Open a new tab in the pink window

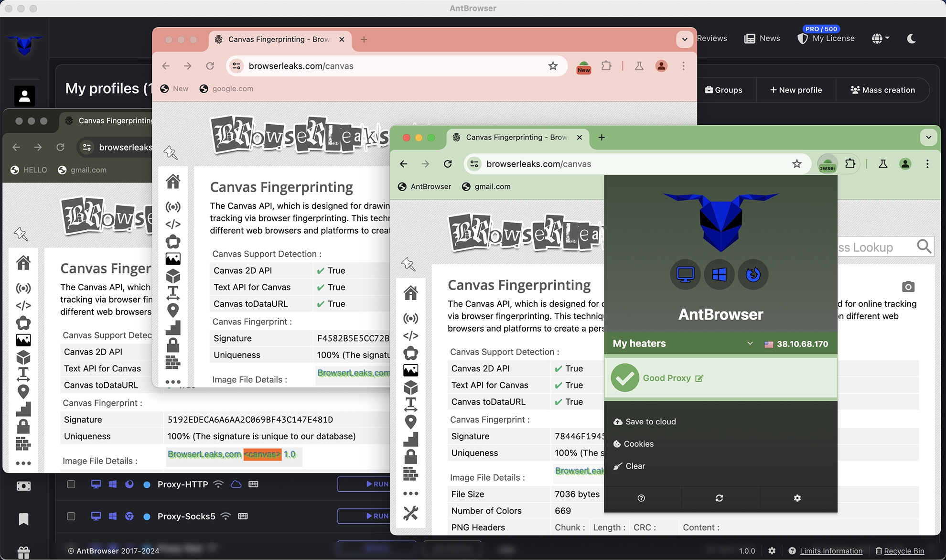click(x=364, y=39)
